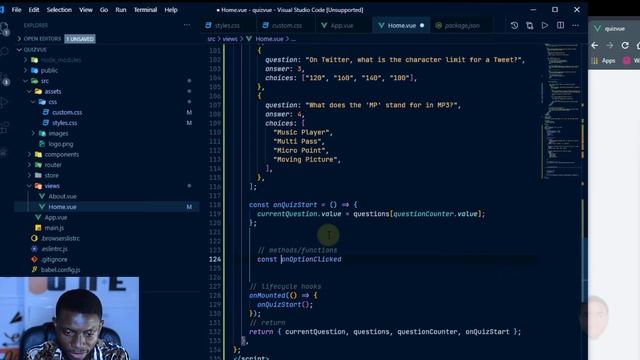Place cursor on line 124 onOptionClicked
The image size is (640, 360).
tap(311, 259)
